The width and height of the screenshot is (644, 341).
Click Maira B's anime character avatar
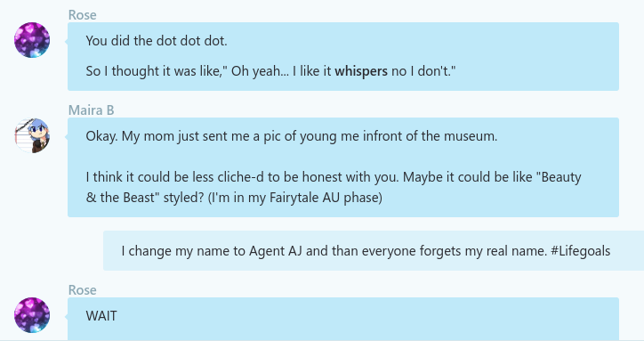pos(32,135)
